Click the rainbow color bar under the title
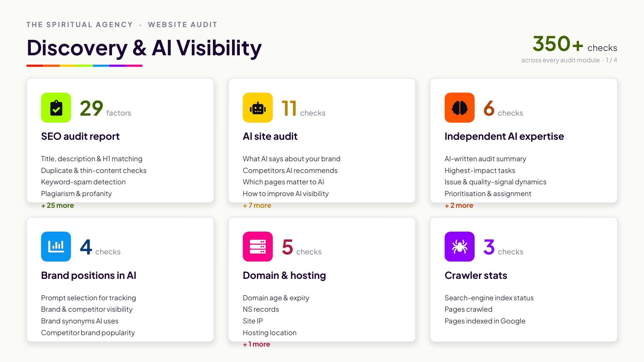 (85, 66)
